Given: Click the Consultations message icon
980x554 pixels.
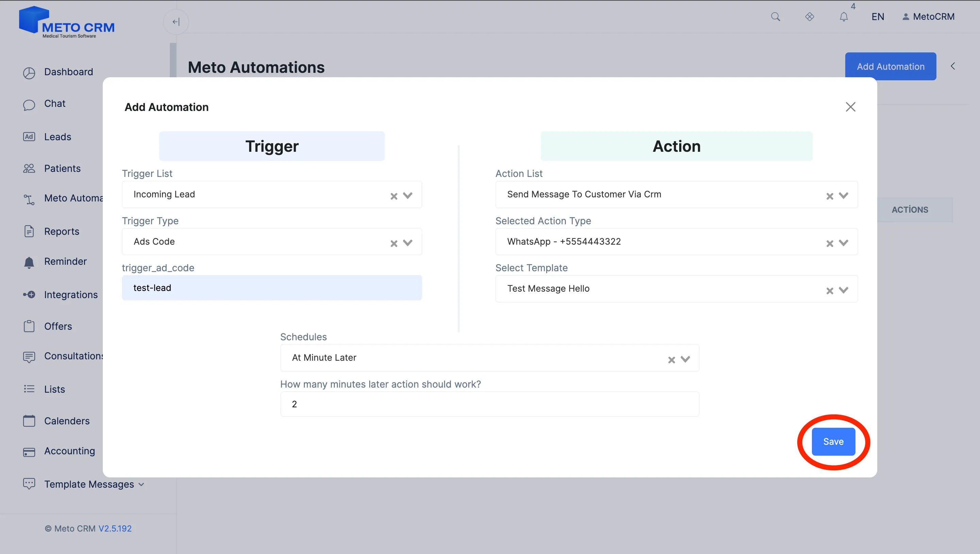Looking at the screenshot, I should (x=29, y=357).
